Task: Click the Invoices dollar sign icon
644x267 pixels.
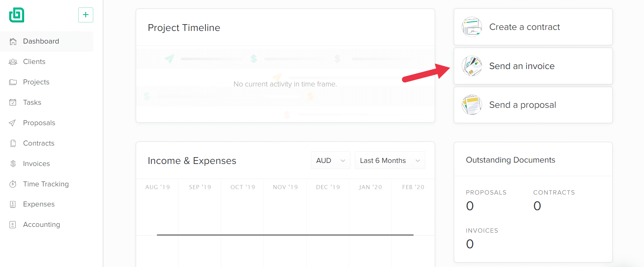Action: click(x=13, y=164)
